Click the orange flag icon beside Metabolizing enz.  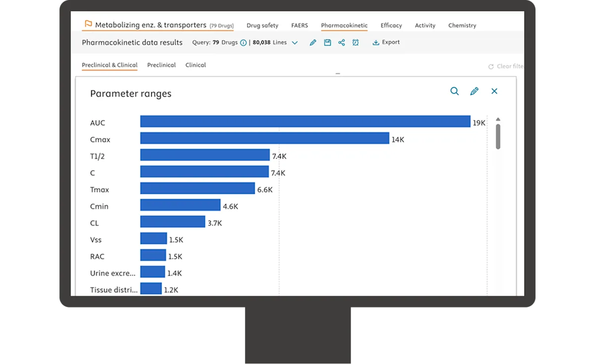pyautogui.click(x=88, y=24)
